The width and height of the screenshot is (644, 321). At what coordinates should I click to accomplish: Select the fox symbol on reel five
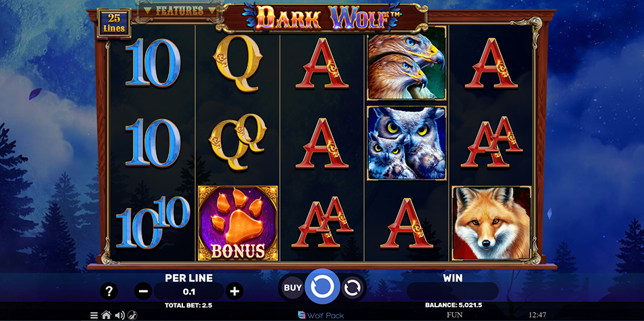491,223
